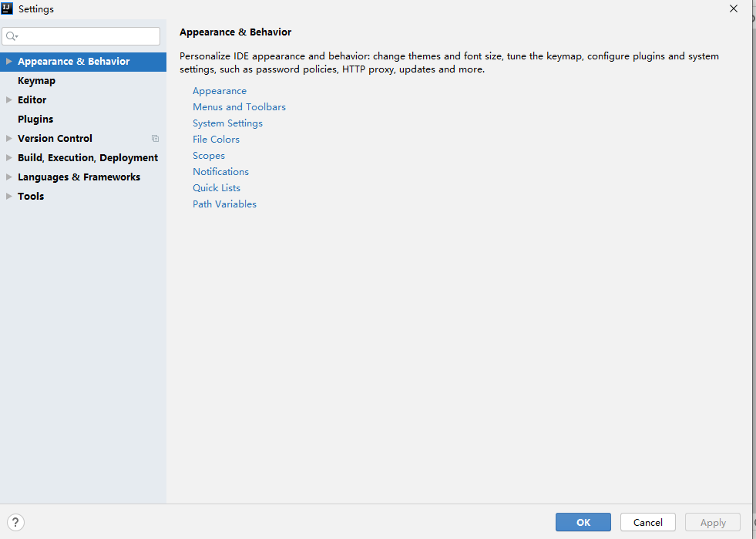Viewport: 756px width, 539px height.
Task: Click the Apply button
Action: [x=713, y=522]
